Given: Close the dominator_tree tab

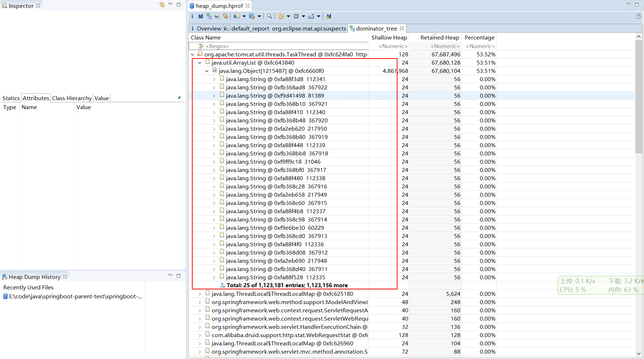Looking at the screenshot, I should pos(402,28).
